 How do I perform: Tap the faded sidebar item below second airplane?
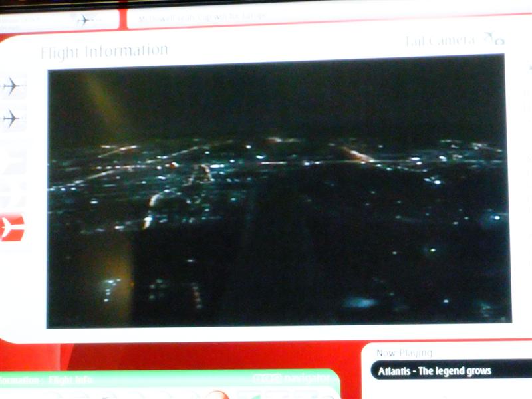click(12, 156)
